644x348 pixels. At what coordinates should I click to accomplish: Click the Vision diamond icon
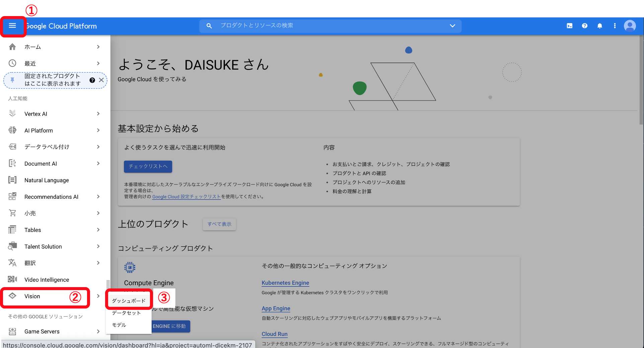coord(12,296)
